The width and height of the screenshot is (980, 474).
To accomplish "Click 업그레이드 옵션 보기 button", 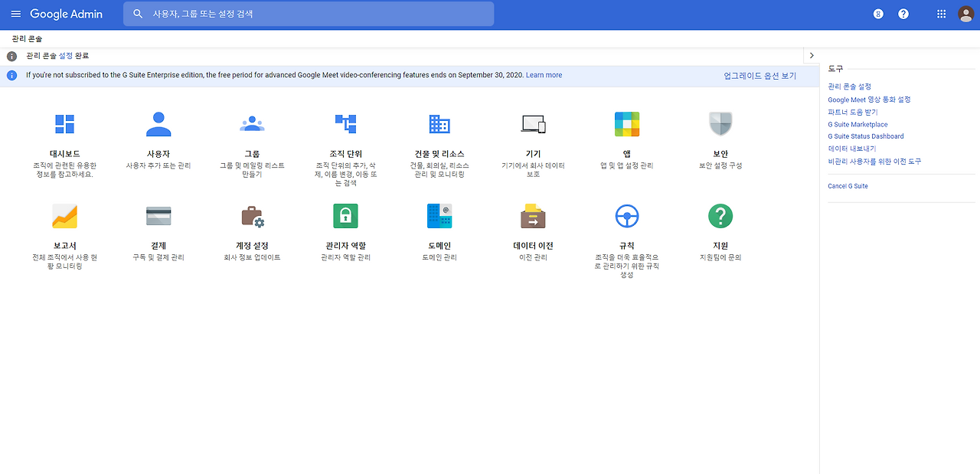I will 760,76.
